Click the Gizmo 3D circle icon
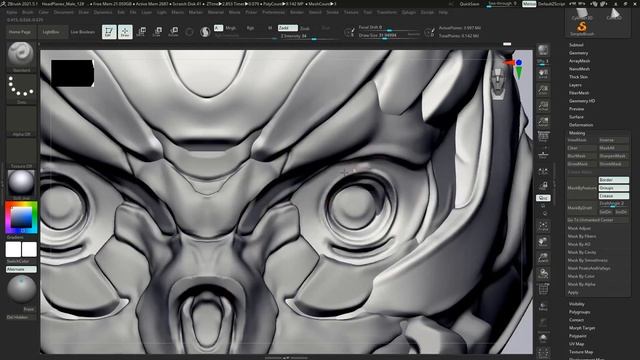640x360 pixels. click(x=189, y=32)
